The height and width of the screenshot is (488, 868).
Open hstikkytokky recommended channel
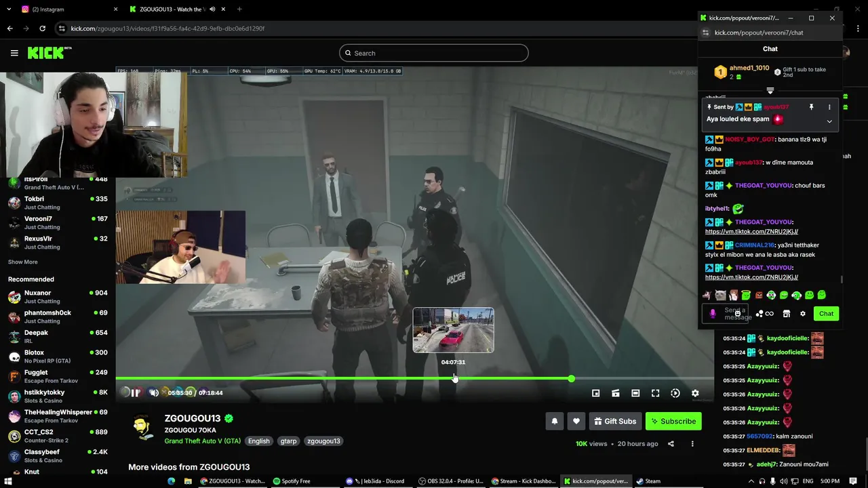pyautogui.click(x=58, y=396)
